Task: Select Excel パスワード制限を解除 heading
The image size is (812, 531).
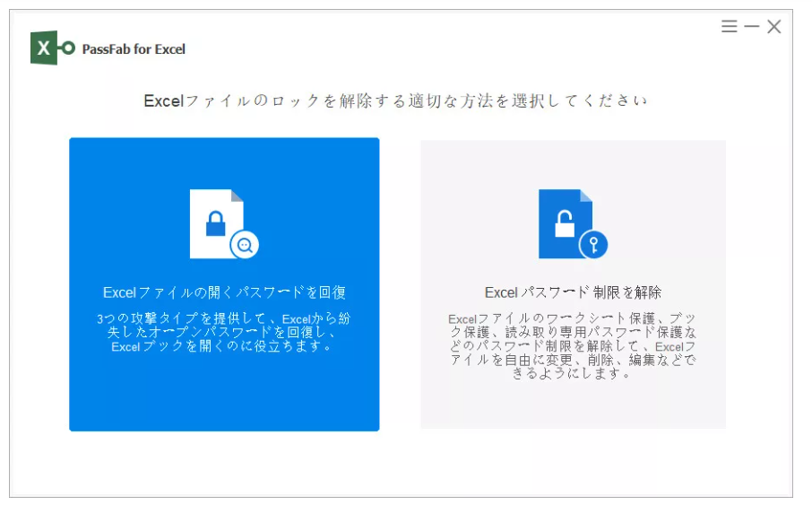Action: pos(573,292)
